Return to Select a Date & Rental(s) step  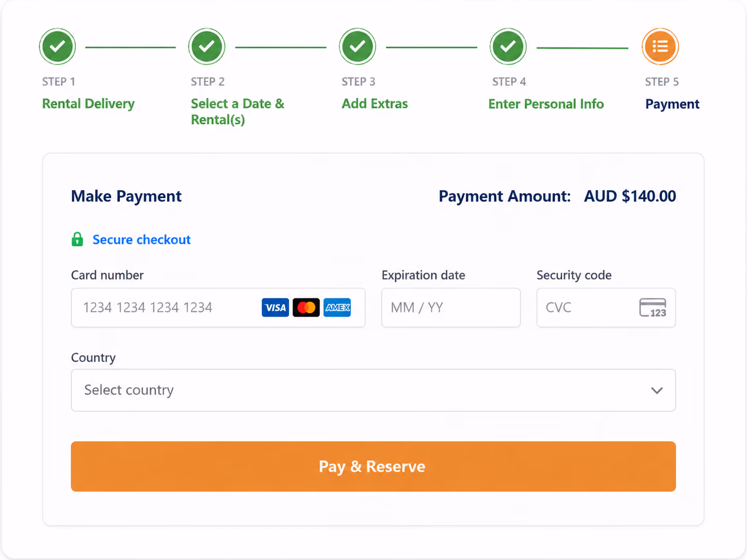pyautogui.click(x=237, y=111)
